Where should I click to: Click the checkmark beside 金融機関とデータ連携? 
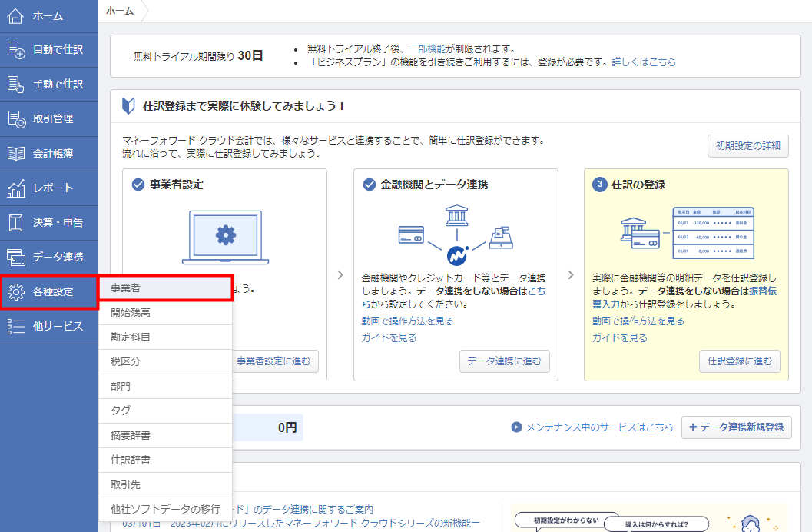(x=370, y=185)
